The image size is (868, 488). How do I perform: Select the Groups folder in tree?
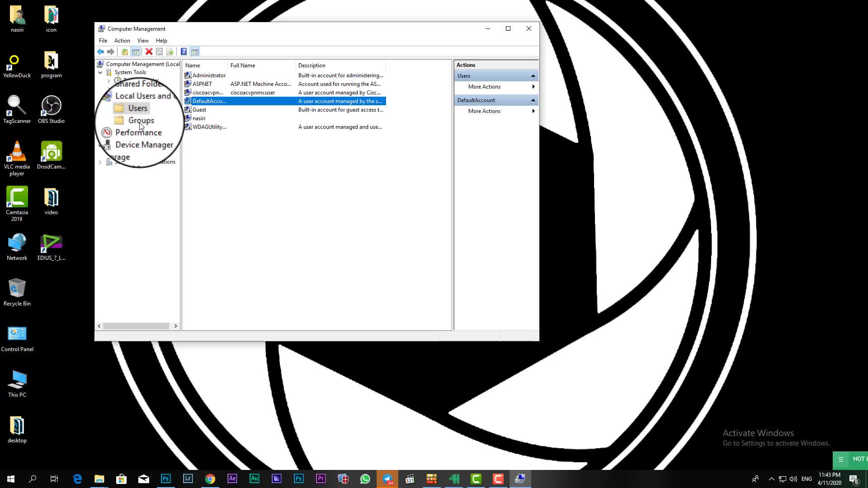point(141,120)
